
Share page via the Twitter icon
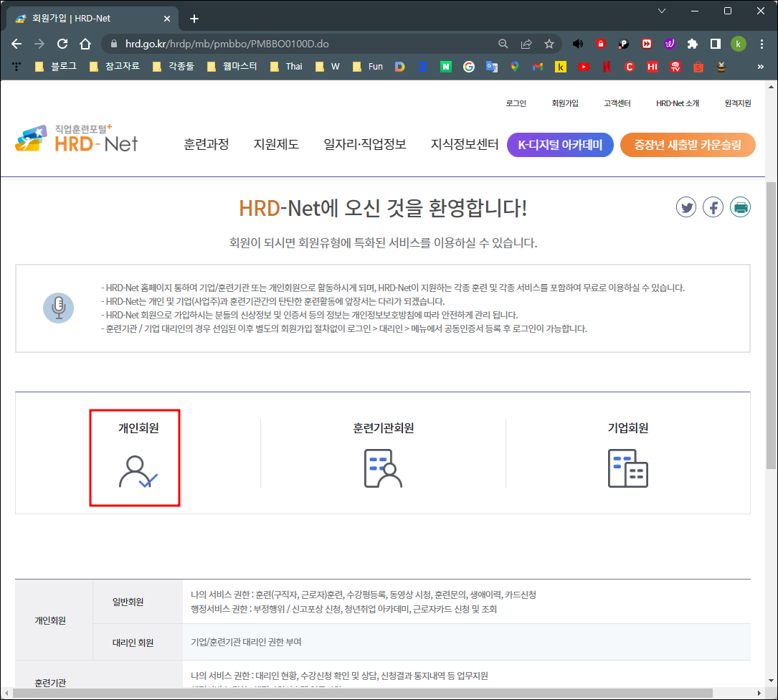point(686,207)
